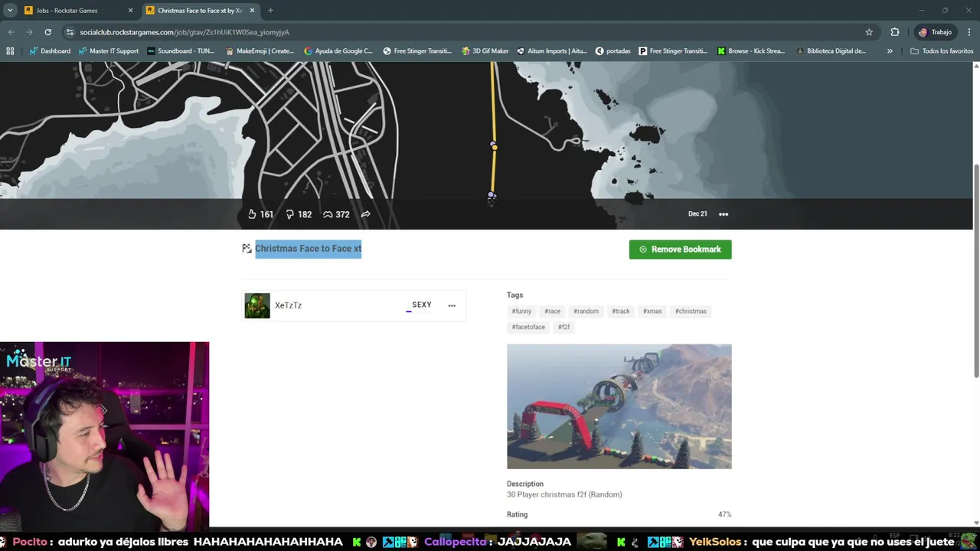Close the Jobs - Rockstar Games tab

[x=130, y=11]
